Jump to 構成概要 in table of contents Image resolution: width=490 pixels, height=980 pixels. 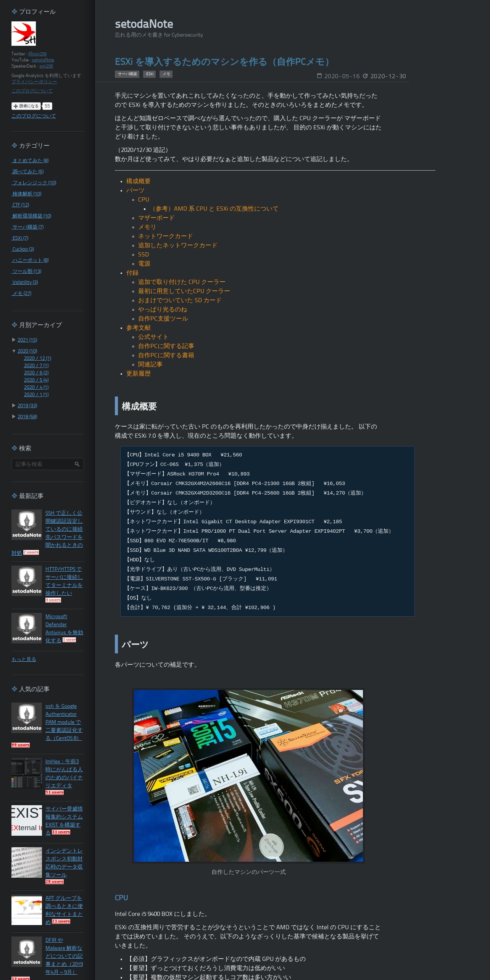click(x=139, y=181)
